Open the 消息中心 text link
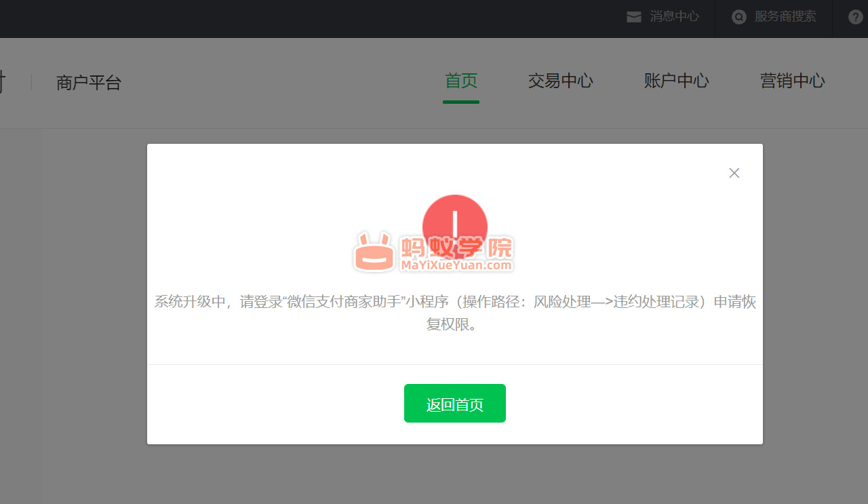 674,17
